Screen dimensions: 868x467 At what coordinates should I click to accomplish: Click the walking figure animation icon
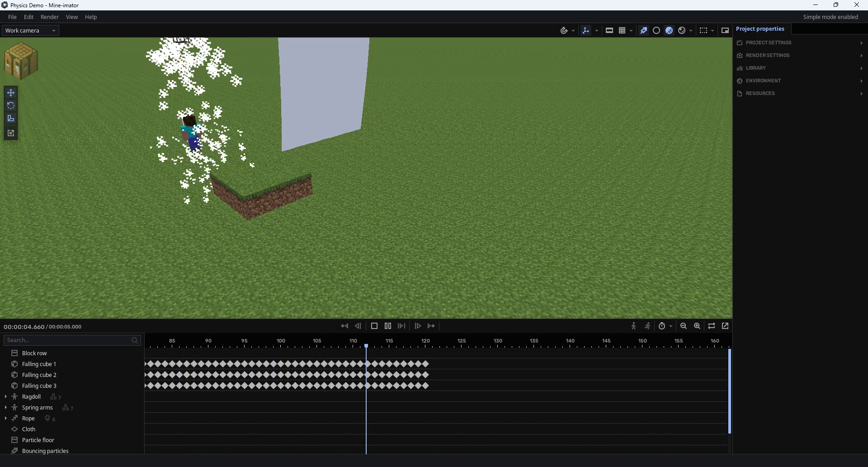[633, 326]
